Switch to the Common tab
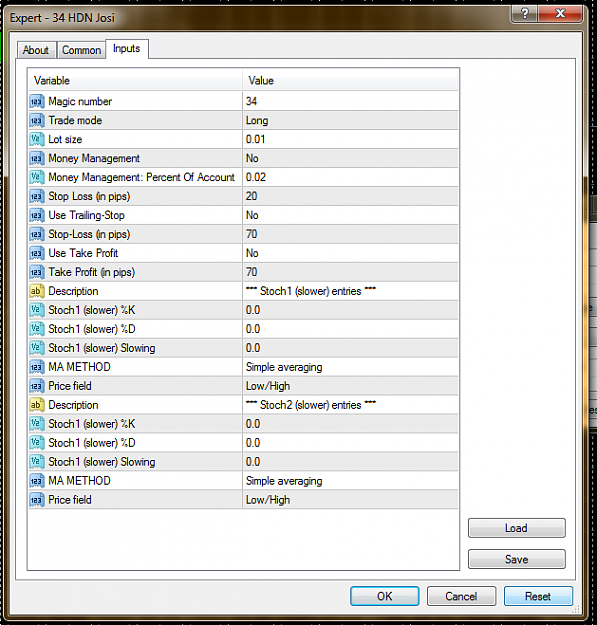 click(x=81, y=50)
